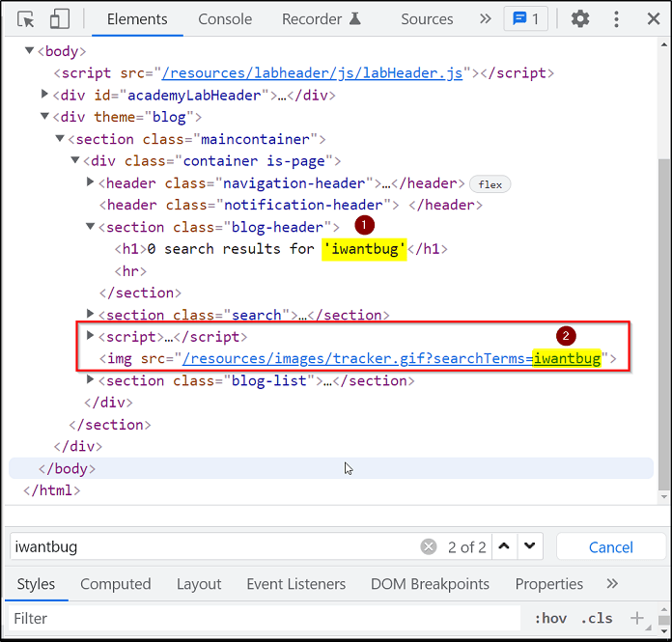Toggle the :hov element state button

[550, 619]
